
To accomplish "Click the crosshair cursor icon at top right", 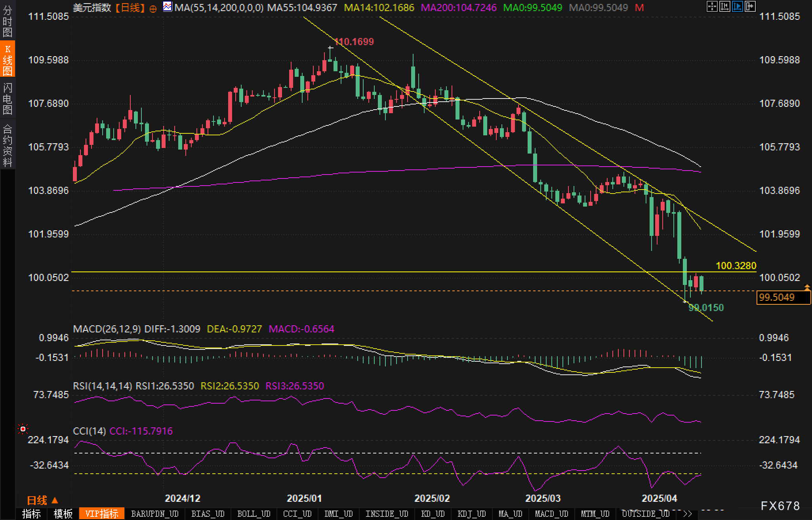I will pos(712,6).
